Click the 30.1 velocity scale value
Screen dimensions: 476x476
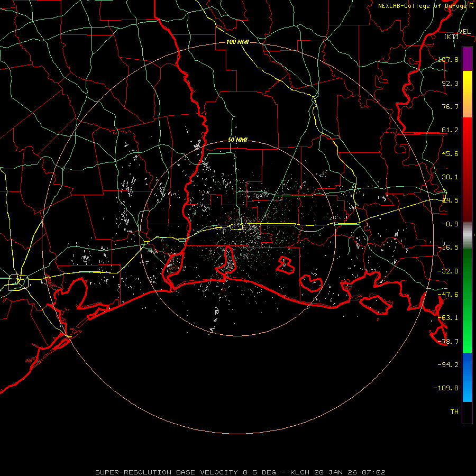click(450, 177)
